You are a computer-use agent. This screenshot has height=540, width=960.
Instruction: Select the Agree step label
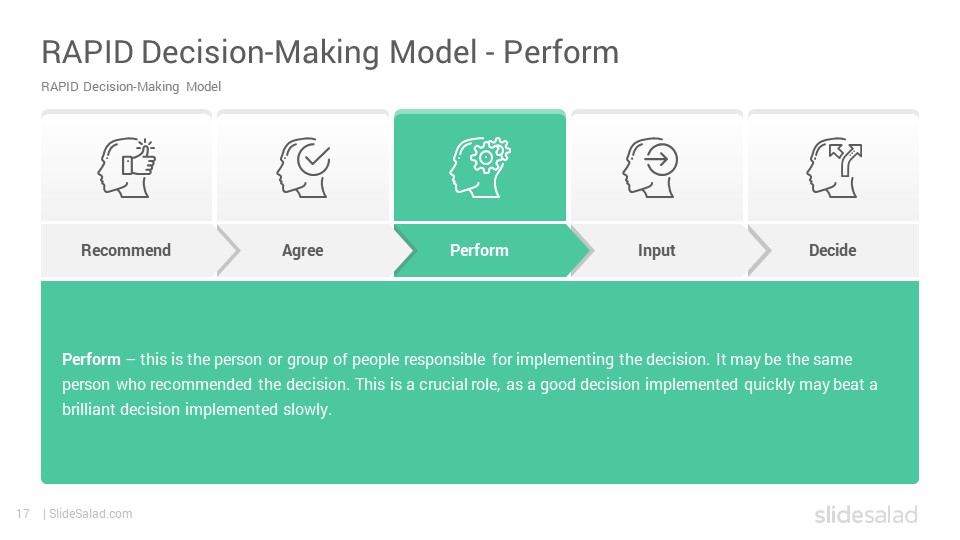302,250
